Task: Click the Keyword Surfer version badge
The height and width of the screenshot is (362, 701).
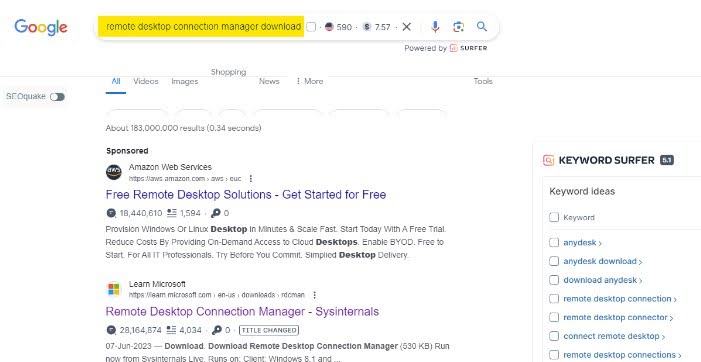Action: pos(667,160)
